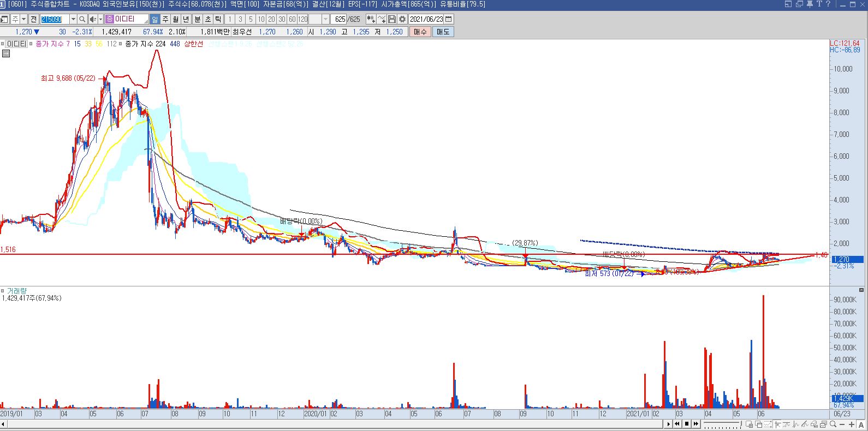
Task: Click the date field 2021/06/23
Action: 427,19
